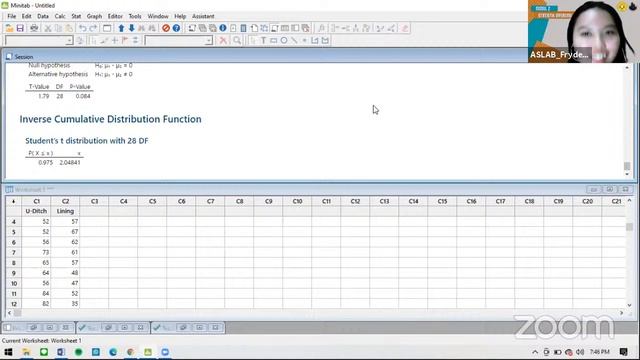Open Find with the binoculars icon
Viewport: 640px width, 360px height.
142,28
